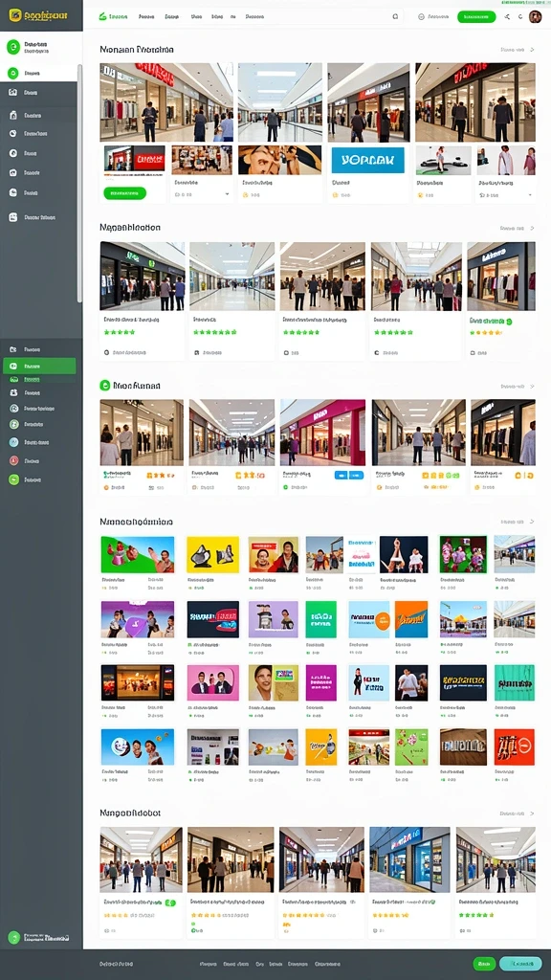Image resolution: width=551 pixels, height=980 pixels.
Task: Toggle the blue switch under pink storefront card
Action: 349,476
